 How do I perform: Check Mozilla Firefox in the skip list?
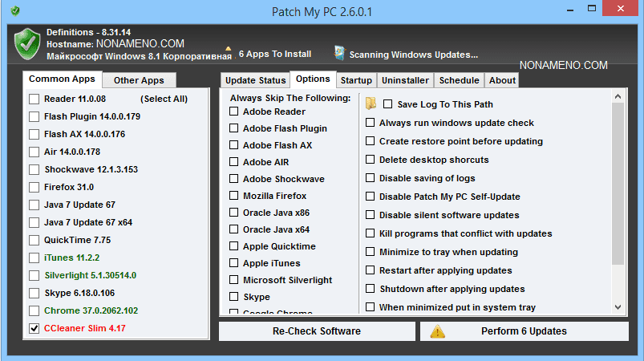point(234,196)
